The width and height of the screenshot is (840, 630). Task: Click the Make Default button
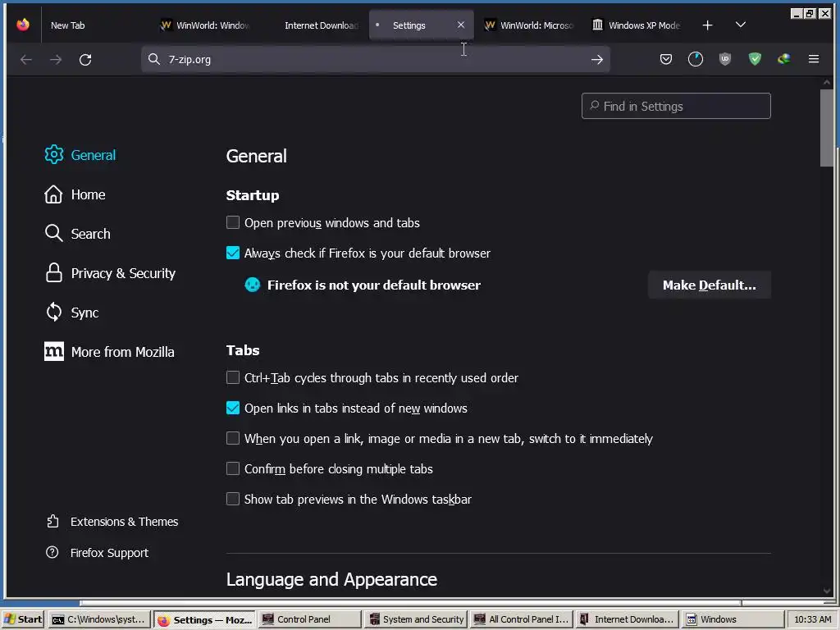point(710,285)
